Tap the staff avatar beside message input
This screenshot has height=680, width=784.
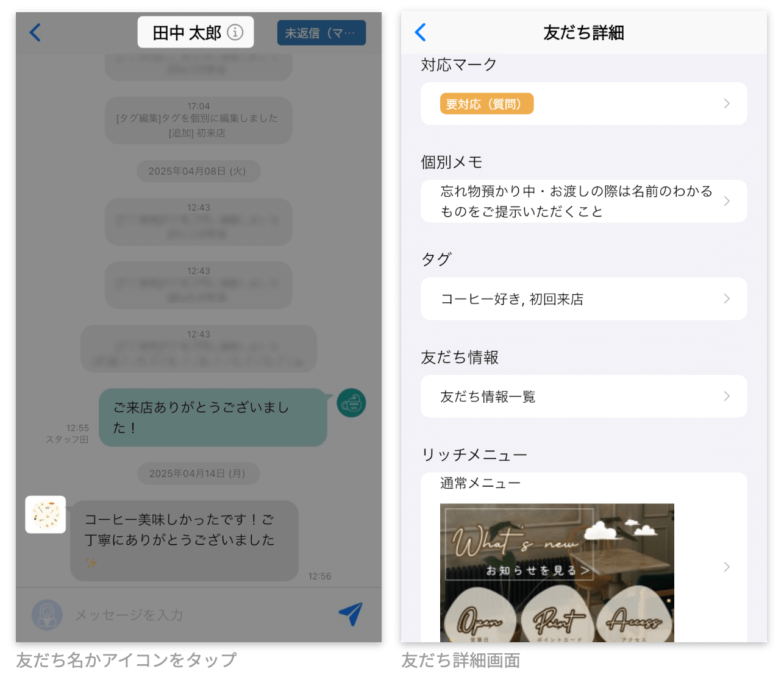(x=47, y=615)
